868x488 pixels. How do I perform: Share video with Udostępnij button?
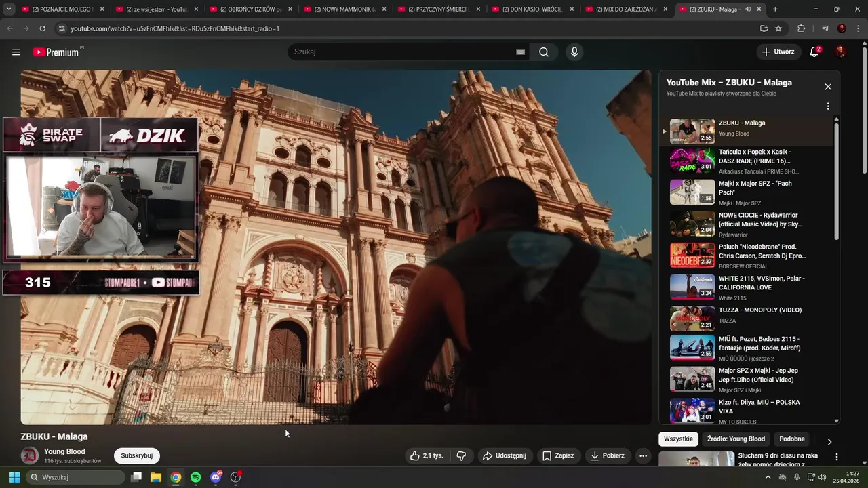pos(505,456)
